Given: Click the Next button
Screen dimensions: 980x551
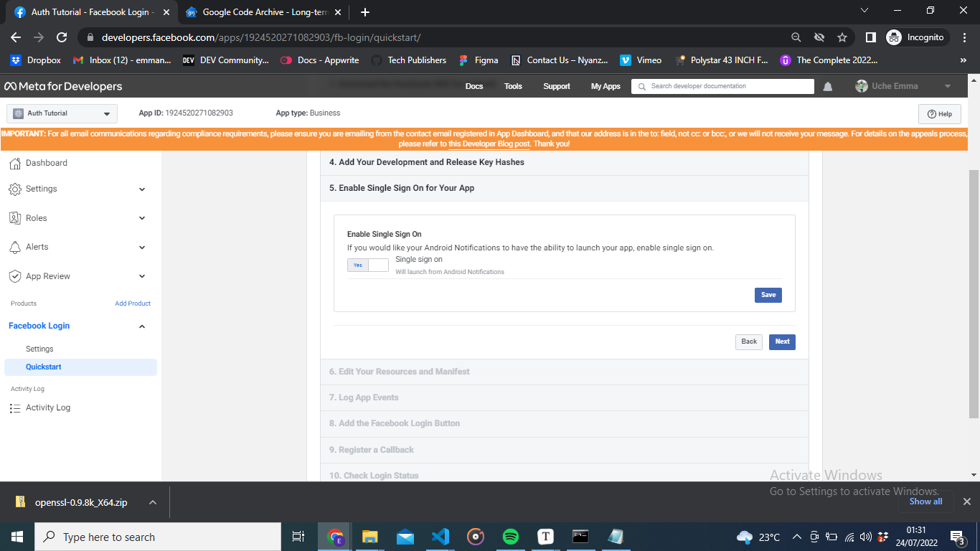Looking at the screenshot, I should point(782,342).
